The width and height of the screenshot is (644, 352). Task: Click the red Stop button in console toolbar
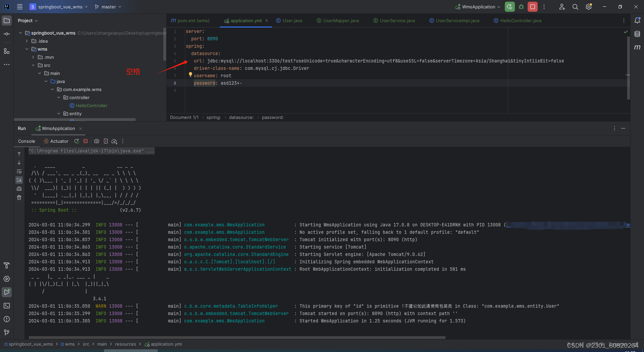(x=86, y=141)
